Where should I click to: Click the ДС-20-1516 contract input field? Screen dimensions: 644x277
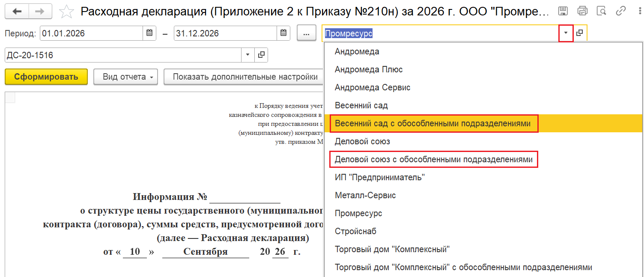tap(123, 55)
